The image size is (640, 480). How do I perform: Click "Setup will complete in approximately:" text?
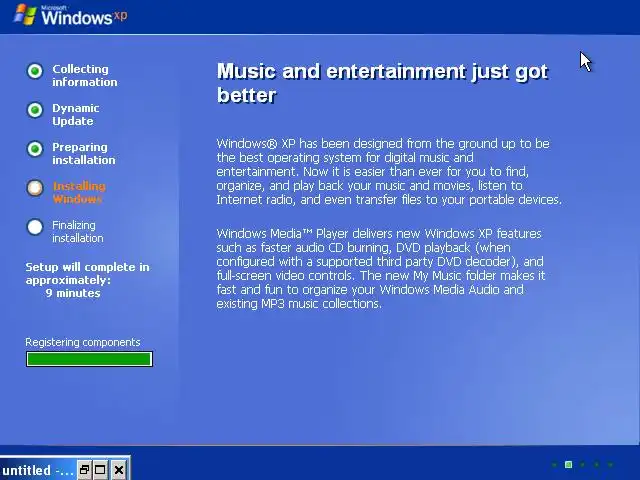(x=87, y=273)
